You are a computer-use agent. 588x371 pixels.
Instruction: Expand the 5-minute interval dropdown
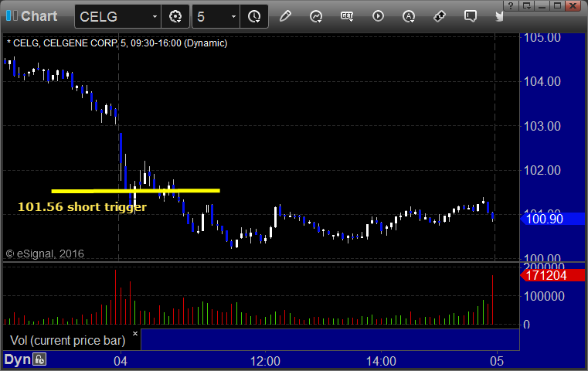233,16
